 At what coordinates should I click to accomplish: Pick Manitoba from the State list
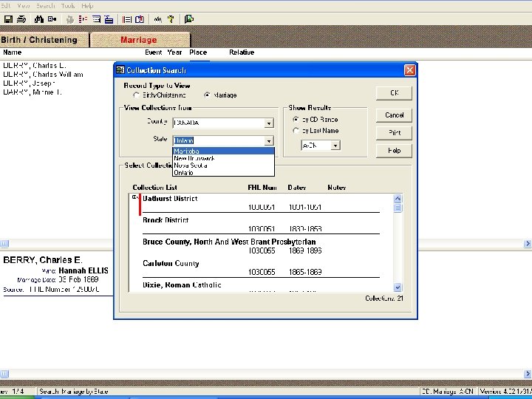click(x=224, y=151)
